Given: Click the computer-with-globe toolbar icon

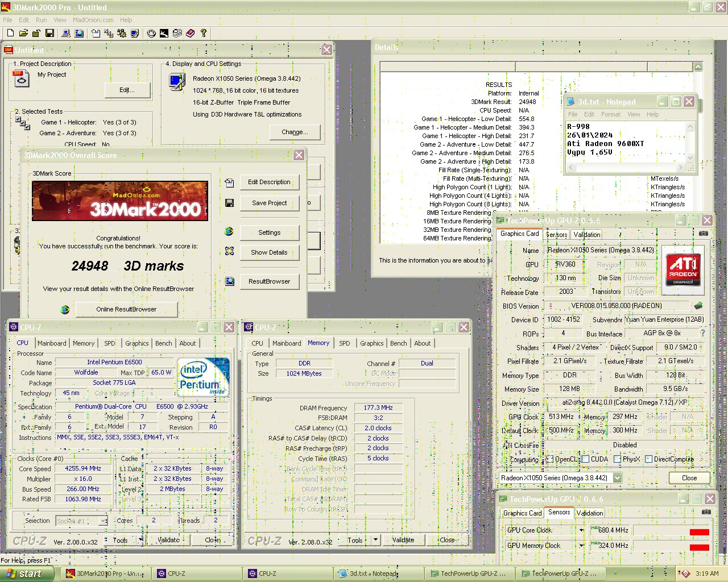Looking at the screenshot, I should pyautogui.click(x=80, y=34).
